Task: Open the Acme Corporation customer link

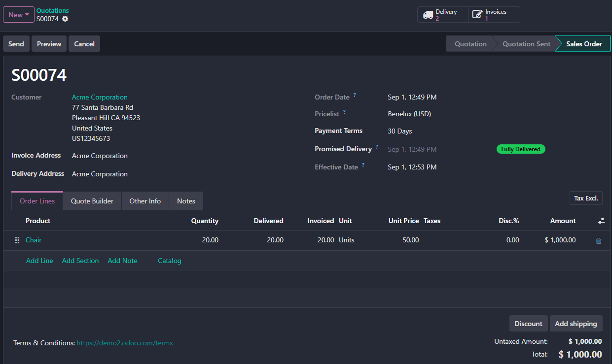Action: click(x=100, y=97)
